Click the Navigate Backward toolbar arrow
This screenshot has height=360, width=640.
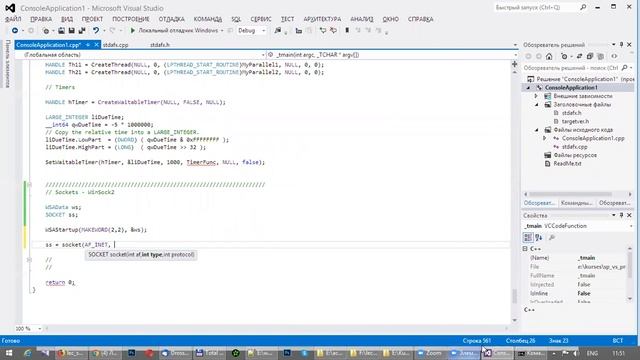(x=15, y=31)
